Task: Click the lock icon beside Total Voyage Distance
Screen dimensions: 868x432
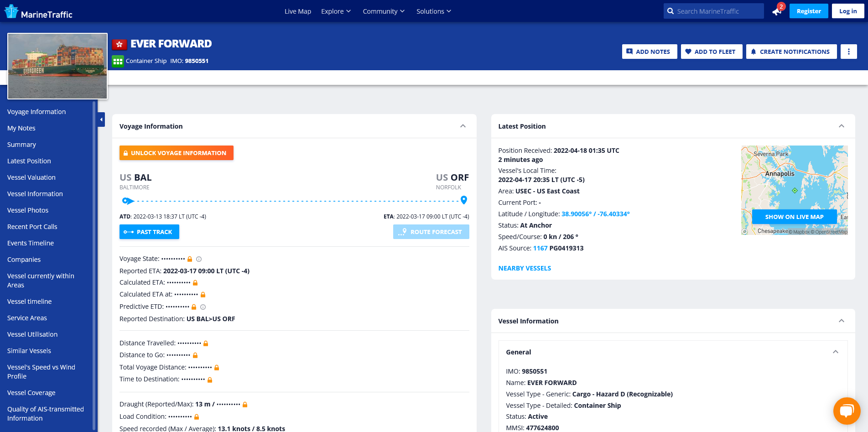Action: pos(217,368)
